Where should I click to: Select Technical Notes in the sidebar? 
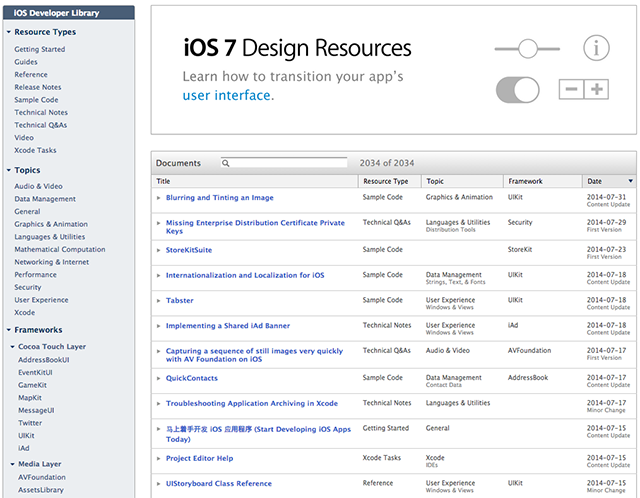41,112
